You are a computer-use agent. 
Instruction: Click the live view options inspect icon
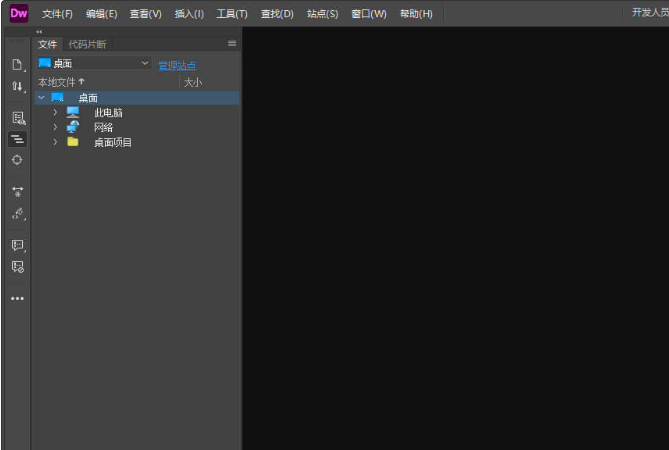[x=18, y=118]
